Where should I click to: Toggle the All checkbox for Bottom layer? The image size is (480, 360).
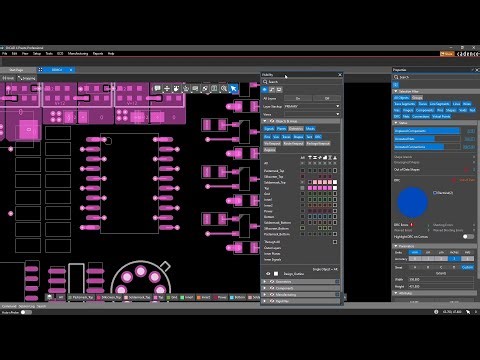302,217
